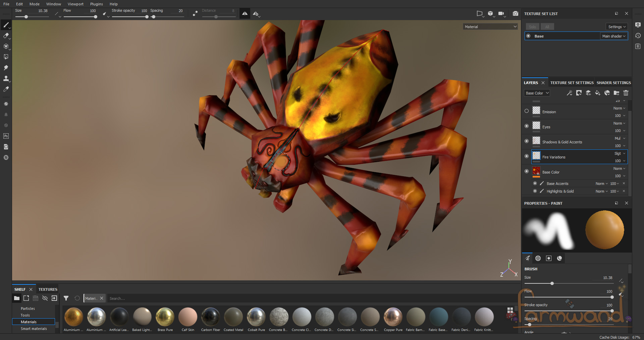Open Display Settings icon on right dock
This screenshot has width=644, height=340.
[638, 25]
